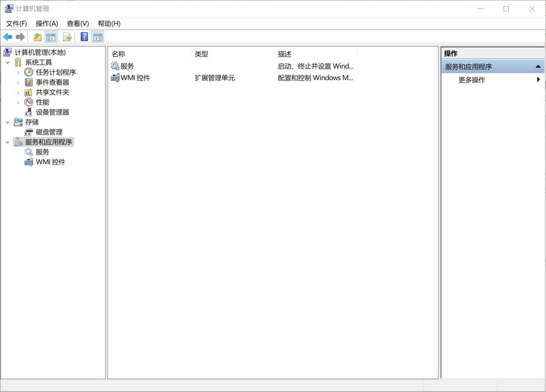Collapse the 服务和应用程序 actions section arrow
Image resolution: width=546 pixels, height=392 pixels.
[x=538, y=67]
